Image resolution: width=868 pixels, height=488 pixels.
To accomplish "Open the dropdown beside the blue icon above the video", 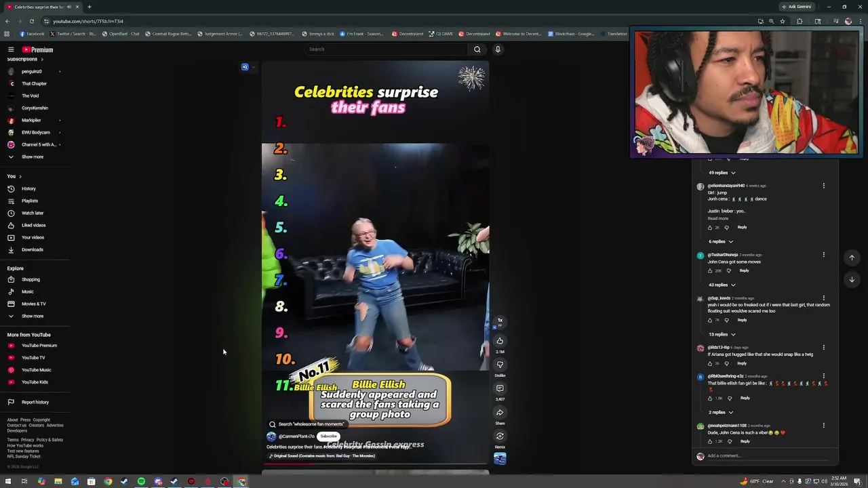I will pyautogui.click(x=253, y=67).
